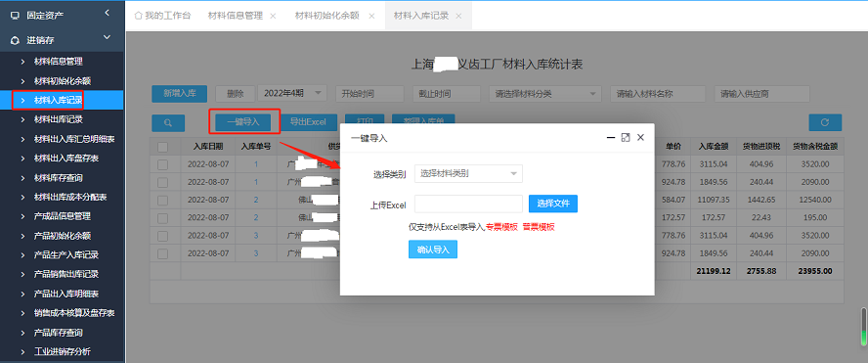The image size is (868, 363).
Task: Open 销售成本核算及盘存表 in the sidebar
Action: pos(74,313)
